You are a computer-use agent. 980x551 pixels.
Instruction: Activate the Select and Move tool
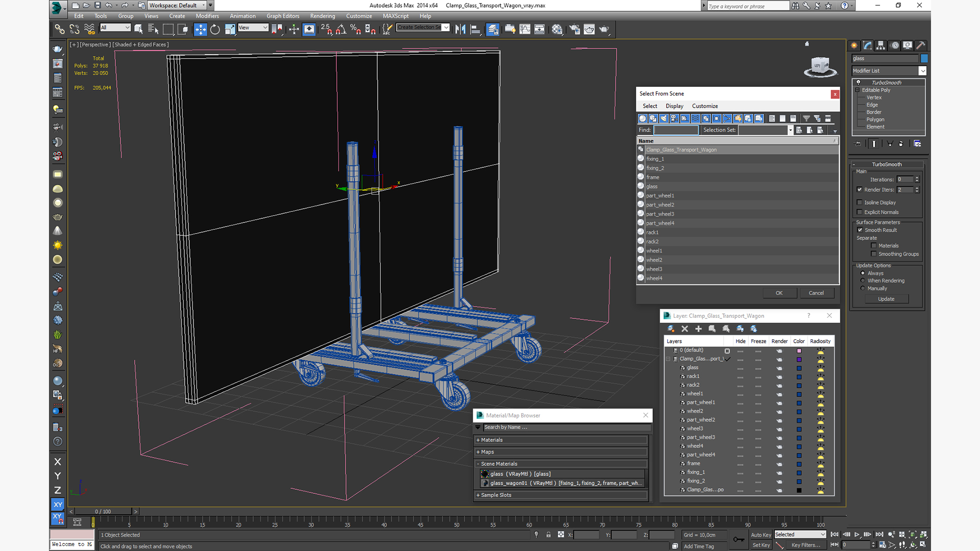pyautogui.click(x=200, y=30)
